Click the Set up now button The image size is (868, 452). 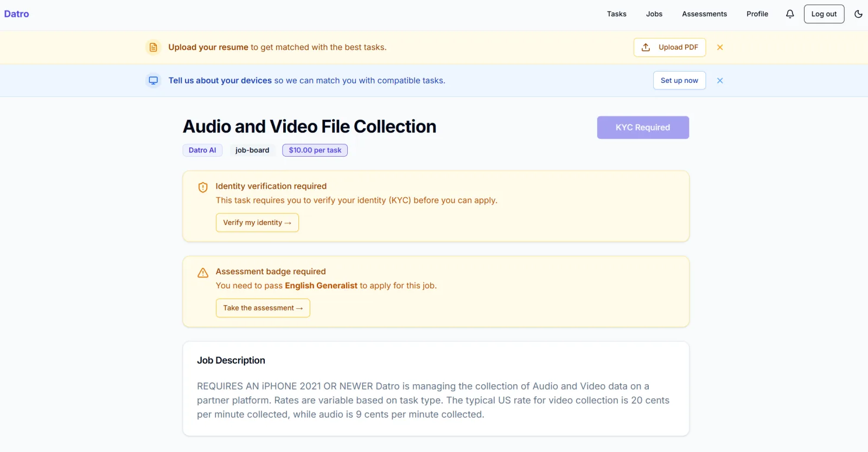(x=679, y=81)
